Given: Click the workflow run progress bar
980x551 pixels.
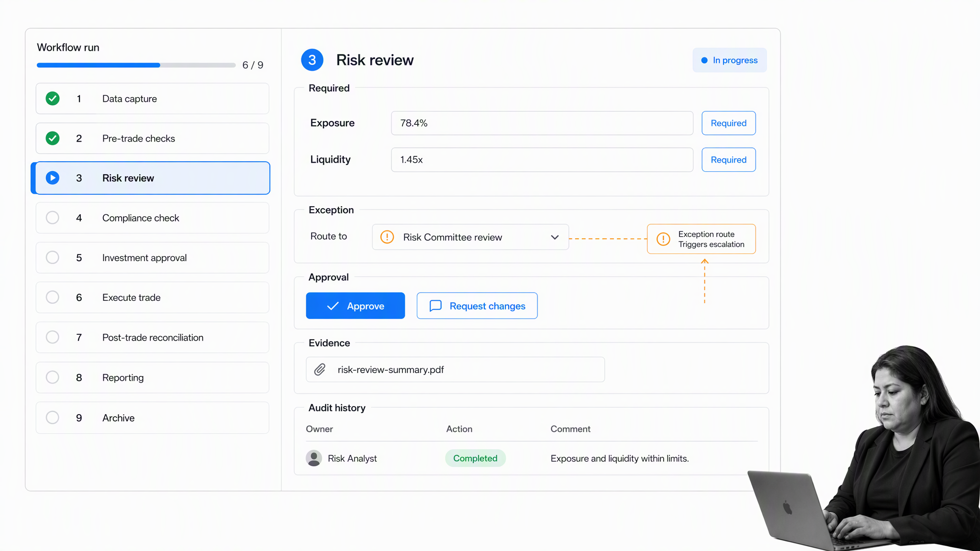Looking at the screenshot, I should (136, 65).
